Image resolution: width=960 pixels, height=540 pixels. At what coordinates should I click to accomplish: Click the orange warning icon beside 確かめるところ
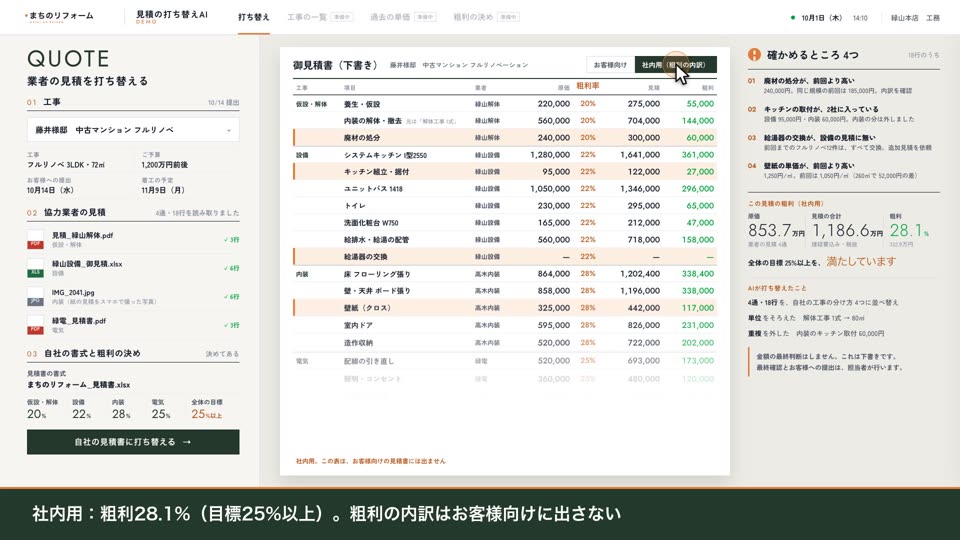pyautogui.click(x=754, y=55)
